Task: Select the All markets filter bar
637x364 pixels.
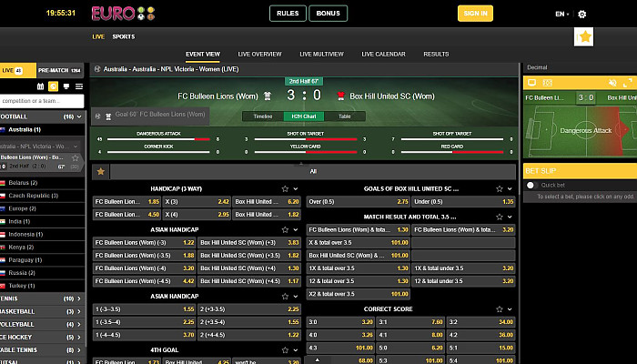Action: 313,171
